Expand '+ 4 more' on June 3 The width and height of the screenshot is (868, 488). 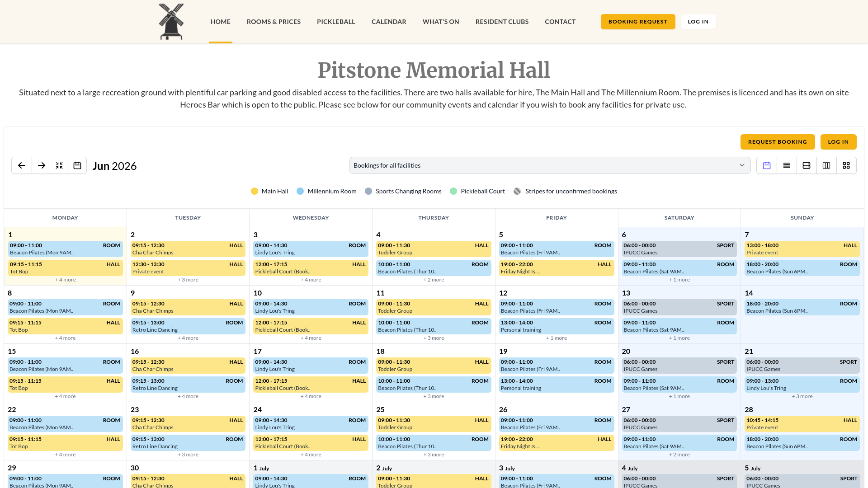pos(311,280)
